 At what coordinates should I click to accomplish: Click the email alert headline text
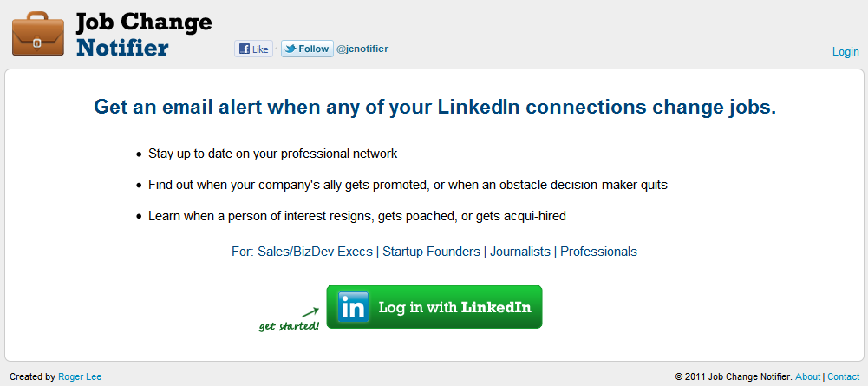tap(434, 108)
